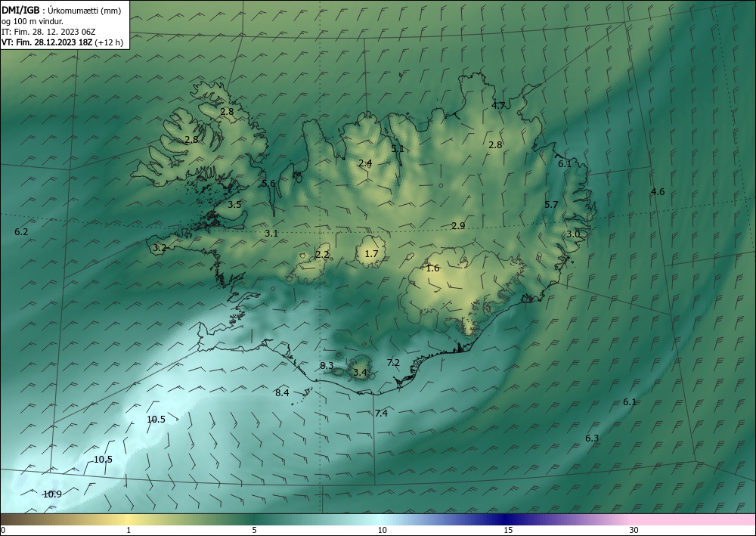Click the 7.4 value label
This screenshot has width=756, height=536.
381,413
